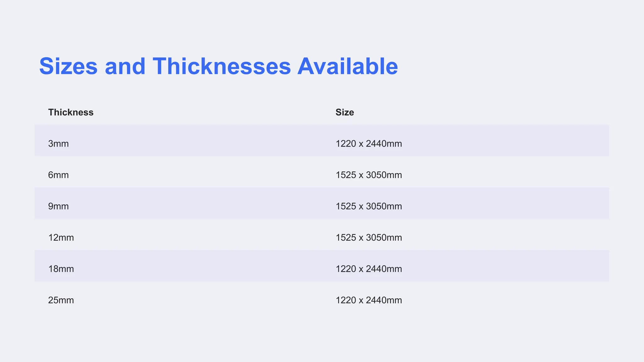Click the word 'Available' in the title
644x362 pixels.
[347, 66]
